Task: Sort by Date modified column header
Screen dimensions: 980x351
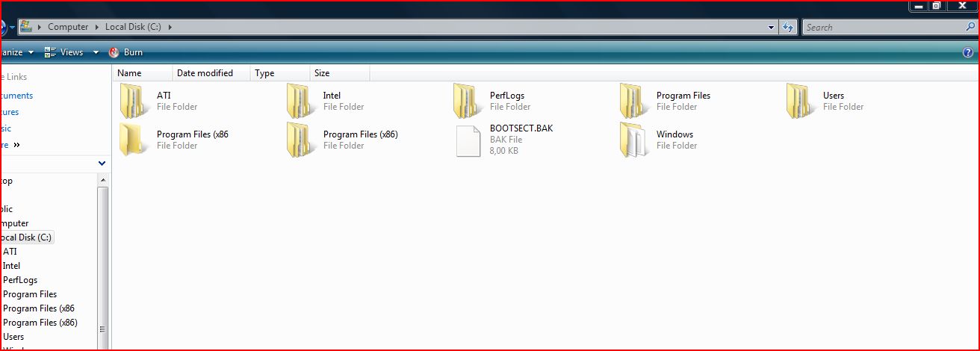Action: point(212,73)
